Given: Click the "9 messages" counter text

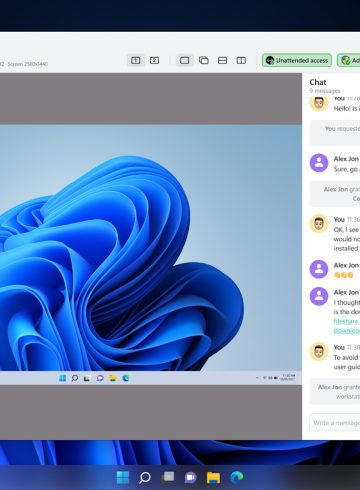Looking at the screenshot, I should point(325,91).
